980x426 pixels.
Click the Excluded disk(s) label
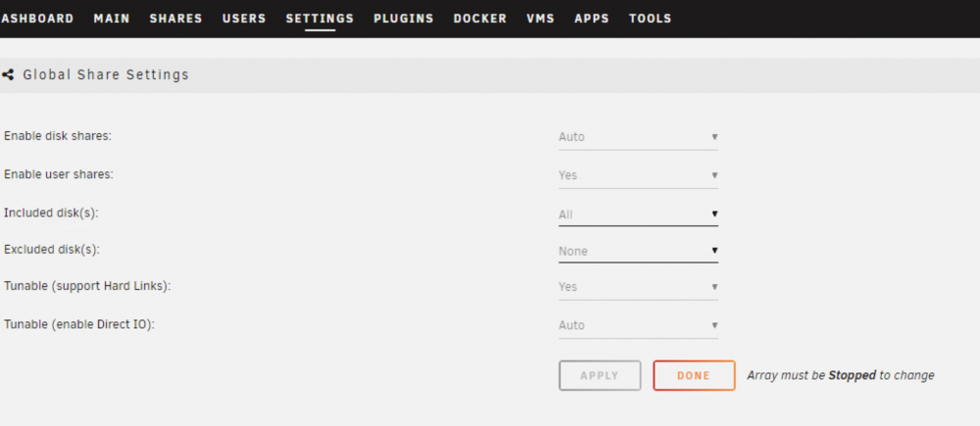[x=52, y=249]
